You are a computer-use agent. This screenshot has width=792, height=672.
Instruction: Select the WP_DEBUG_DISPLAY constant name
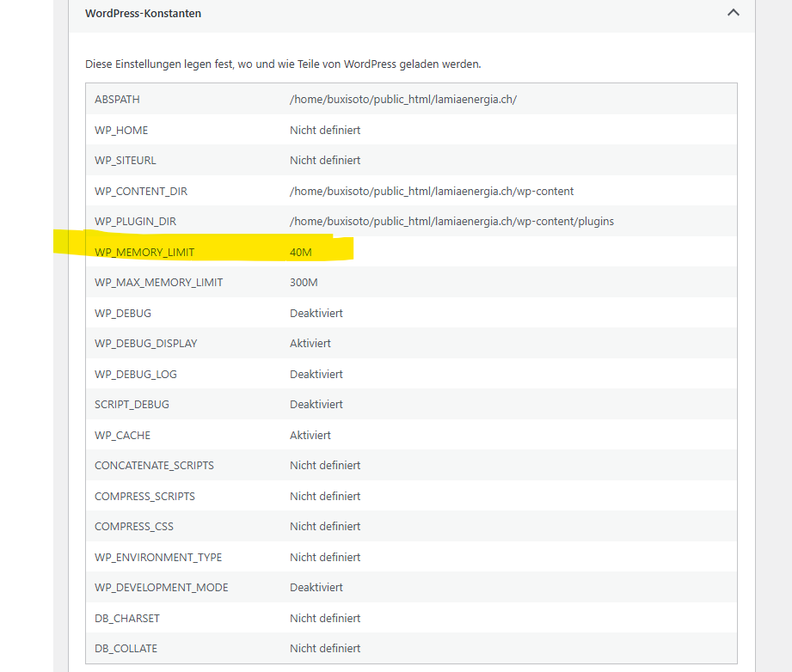pyautogui.click(x=146, y=344)
